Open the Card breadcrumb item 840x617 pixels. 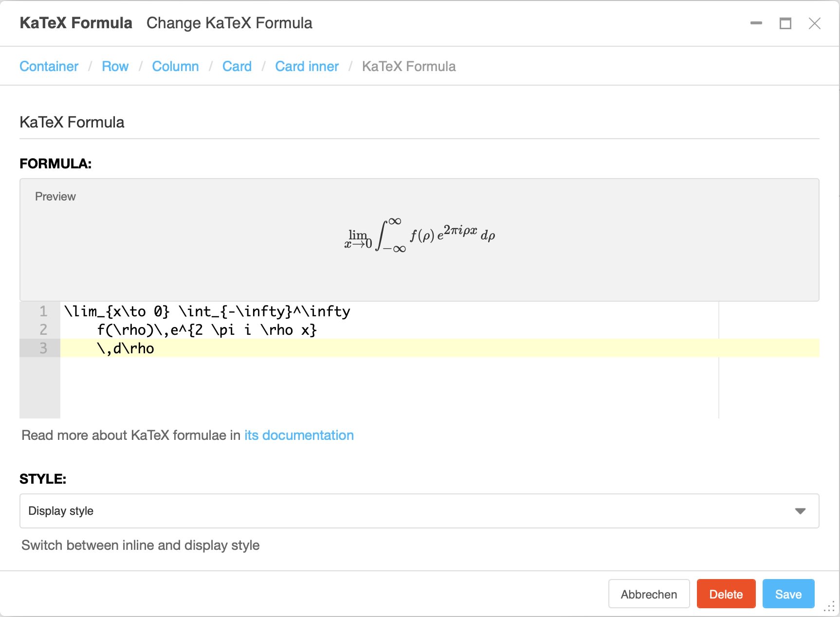coord(237,66)
